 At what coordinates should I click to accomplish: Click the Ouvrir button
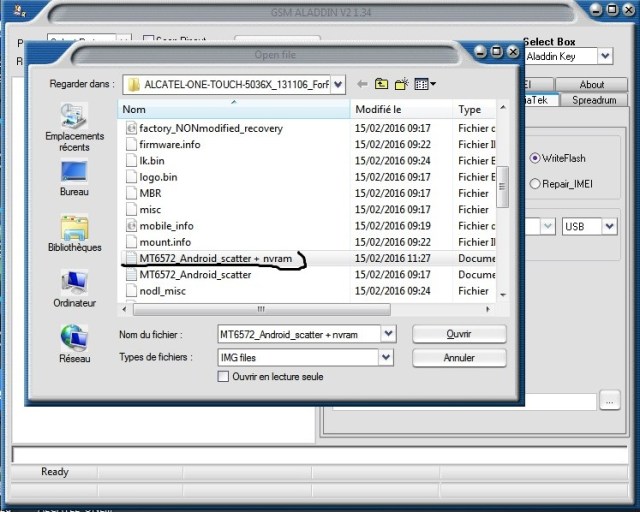click(x=459, y=334)
